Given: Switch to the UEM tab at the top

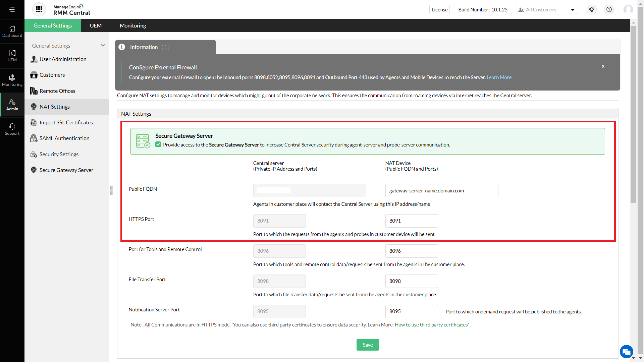Looking at the screenshot, I should tap(96, 25).
